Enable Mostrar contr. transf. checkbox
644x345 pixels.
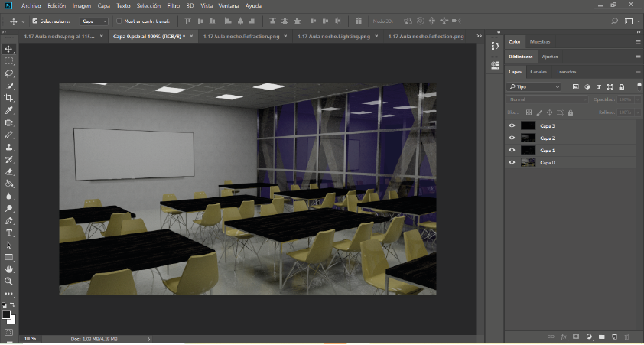pyautogui.click(x=119, y=21)
